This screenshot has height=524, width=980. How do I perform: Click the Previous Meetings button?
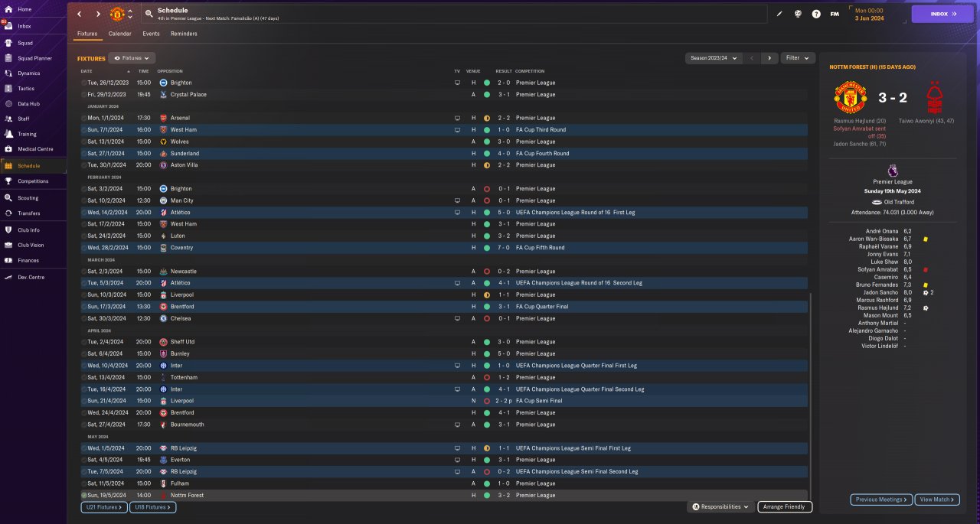(x=881, y=500)
